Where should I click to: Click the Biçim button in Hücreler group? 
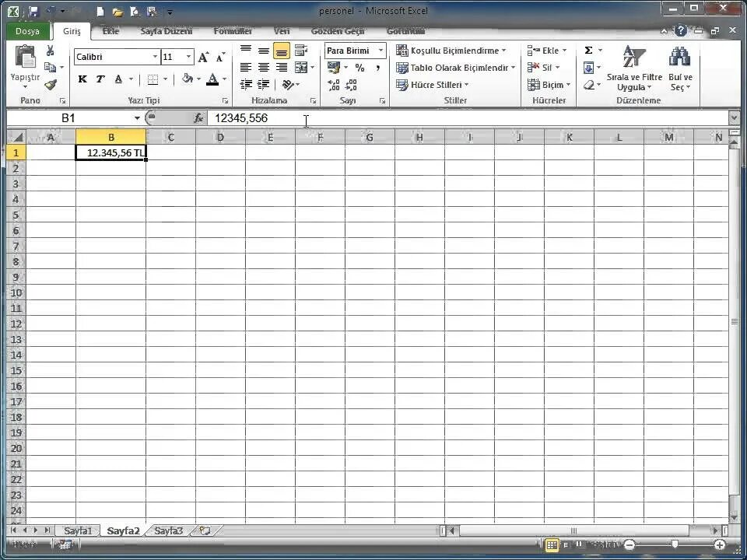(549, 86)
